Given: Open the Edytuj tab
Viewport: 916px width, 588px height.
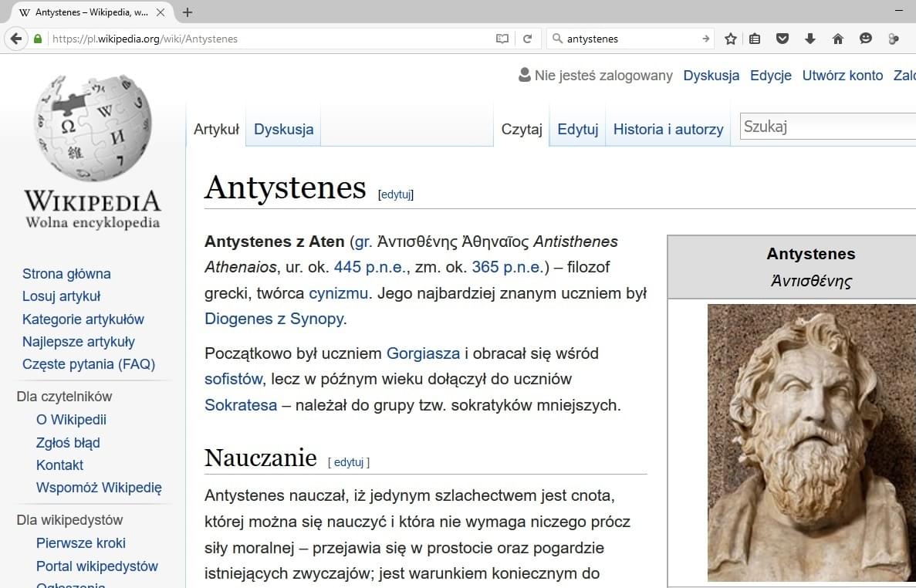Looking at the screenshot, I should tap(578, 129).
